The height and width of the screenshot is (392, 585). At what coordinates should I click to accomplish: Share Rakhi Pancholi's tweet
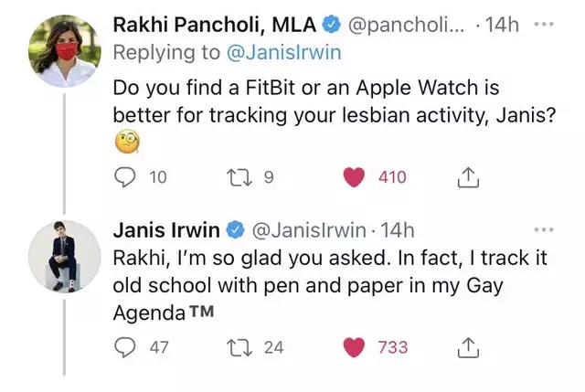[x=467, y=178]
